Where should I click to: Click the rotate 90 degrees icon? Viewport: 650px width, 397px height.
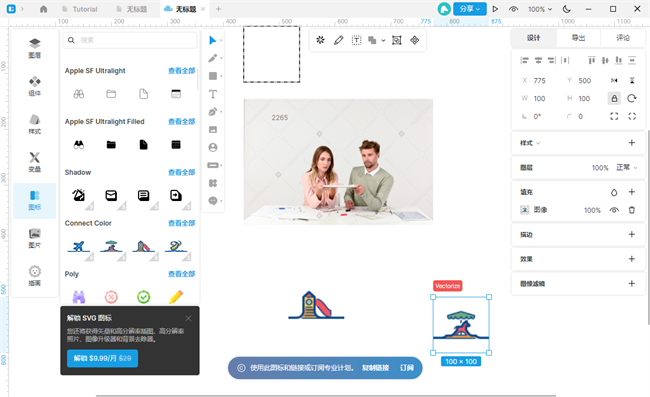coord(632,98)
